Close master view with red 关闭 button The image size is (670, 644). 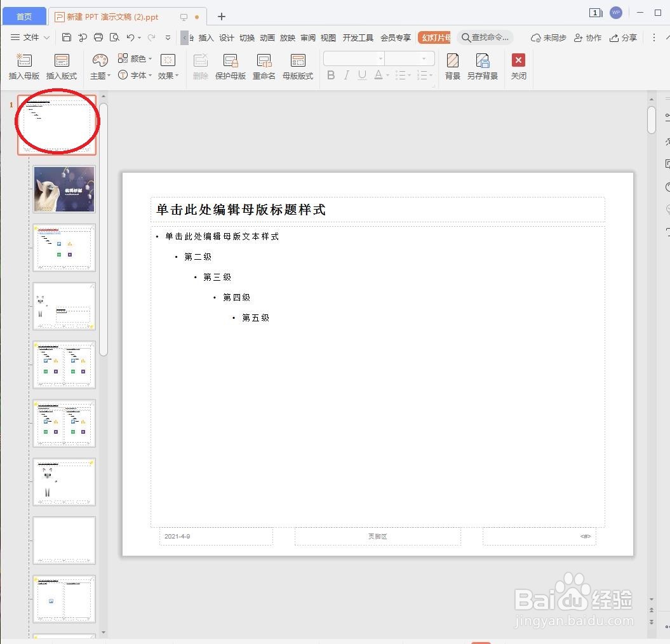click(x=518, y=66)
